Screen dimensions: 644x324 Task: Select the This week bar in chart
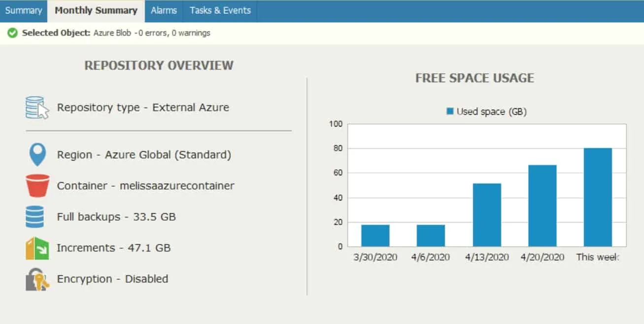click(598, 197)
